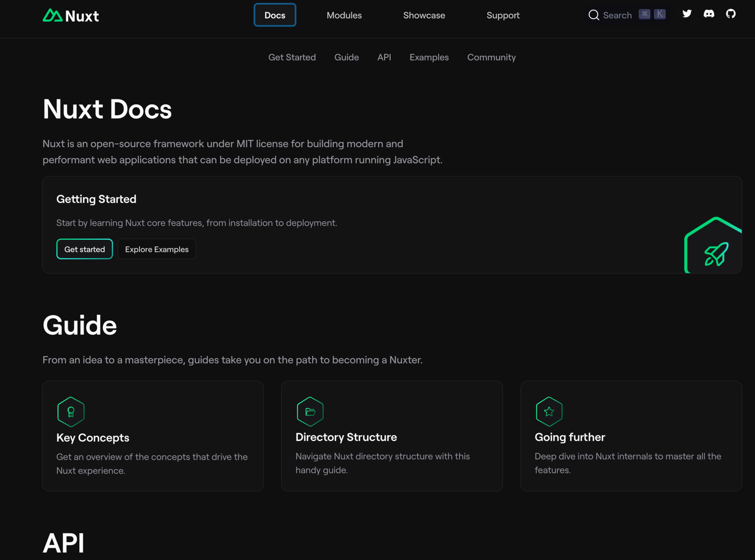Click the API section heading

pyautogui.click(x=63, y=543)
